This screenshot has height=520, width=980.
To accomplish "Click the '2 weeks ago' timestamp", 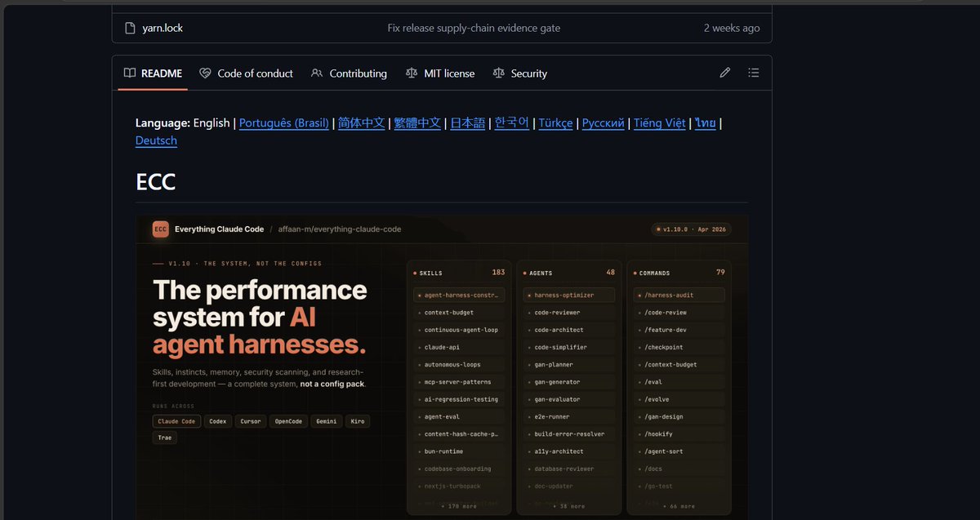I will (x=732, y=28).
